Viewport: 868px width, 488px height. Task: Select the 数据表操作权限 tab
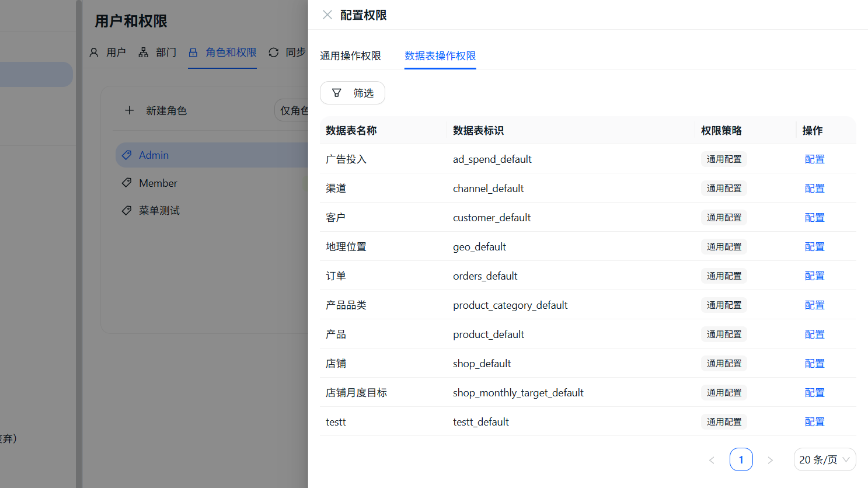[440, 56]
